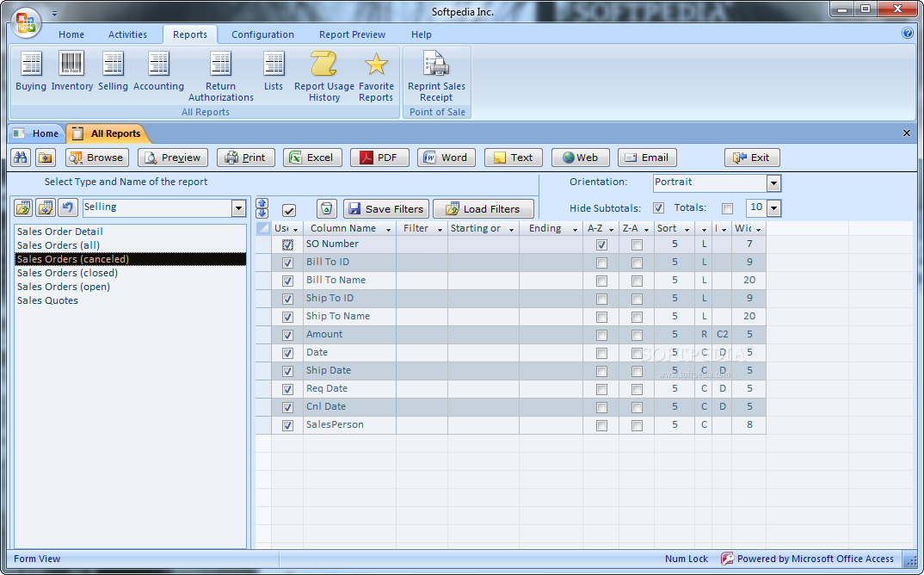Open Ending column header dropdown arrow
This screenshot has width=924, height=575.
click(x=576, y=230)
